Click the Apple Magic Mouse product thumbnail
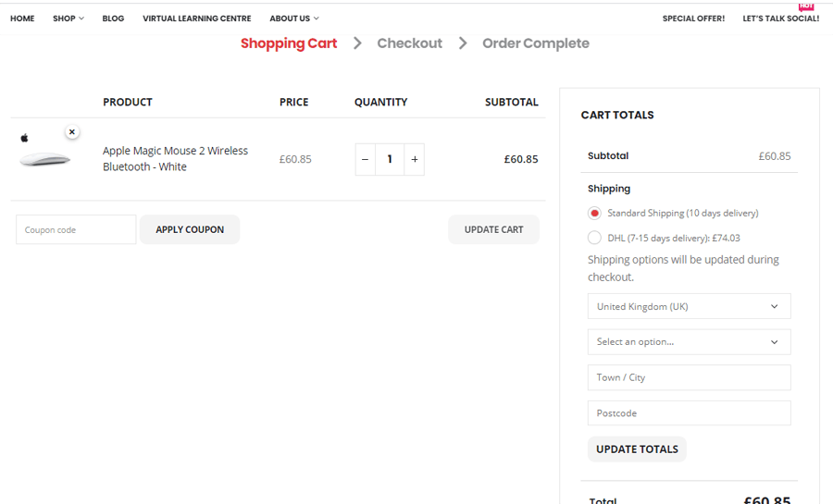 pyautogui.click(x=44, y=159)
